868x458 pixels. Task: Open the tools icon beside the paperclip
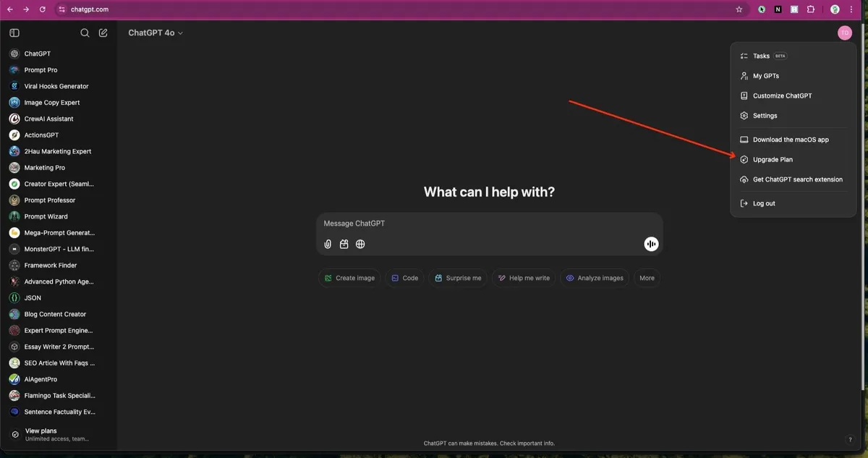344,244
